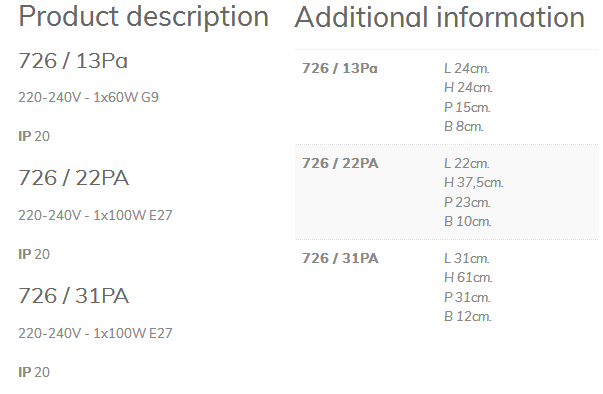Screen dimensions: 603x394
Task: Select the H 37,5cm. dimension text
Action: pyautogui.click(x=473, y=182)
